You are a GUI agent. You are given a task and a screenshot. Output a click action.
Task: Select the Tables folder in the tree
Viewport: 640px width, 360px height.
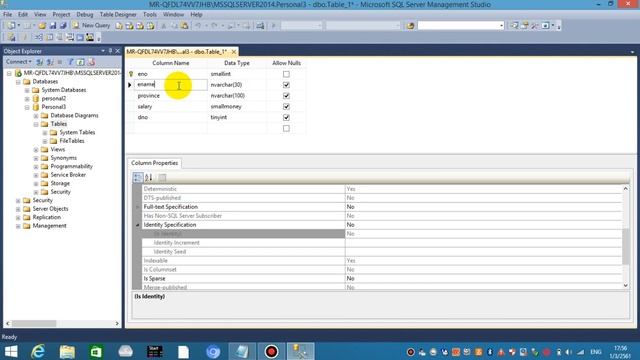(x=59, y=124)
